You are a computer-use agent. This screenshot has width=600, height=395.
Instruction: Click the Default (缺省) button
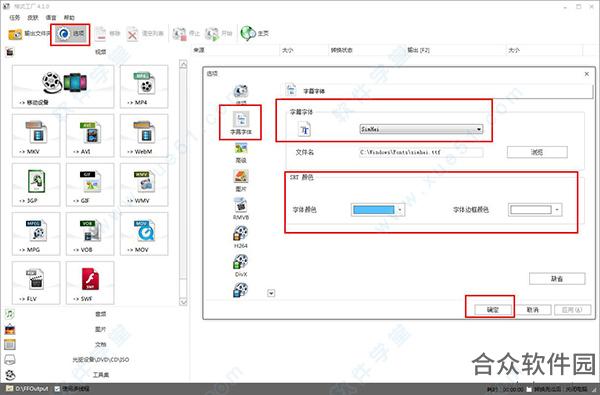(557, 279)
